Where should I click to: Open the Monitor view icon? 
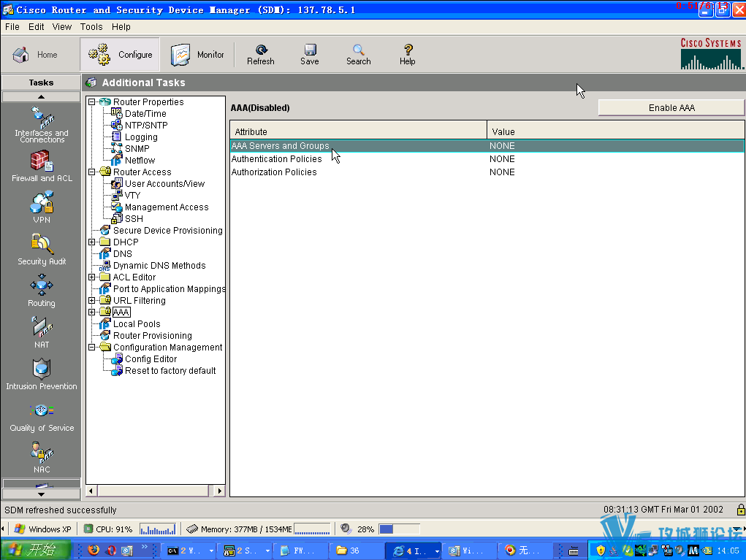pos(180,55)
